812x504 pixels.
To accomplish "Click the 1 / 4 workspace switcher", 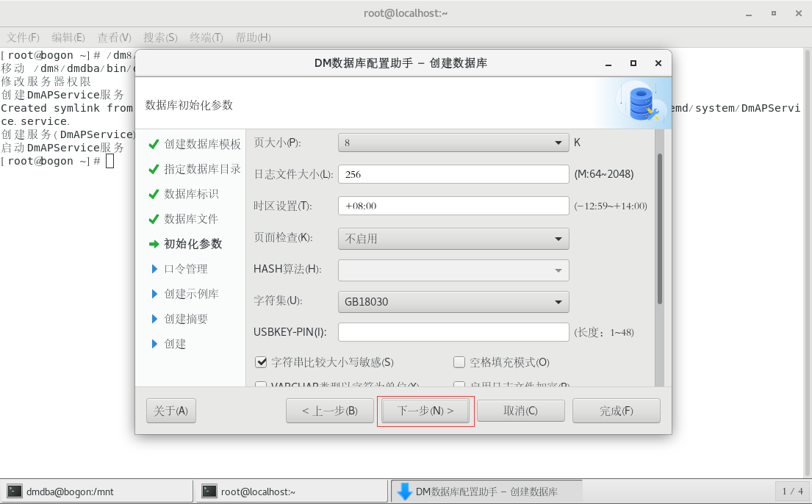I will point(792,491).
